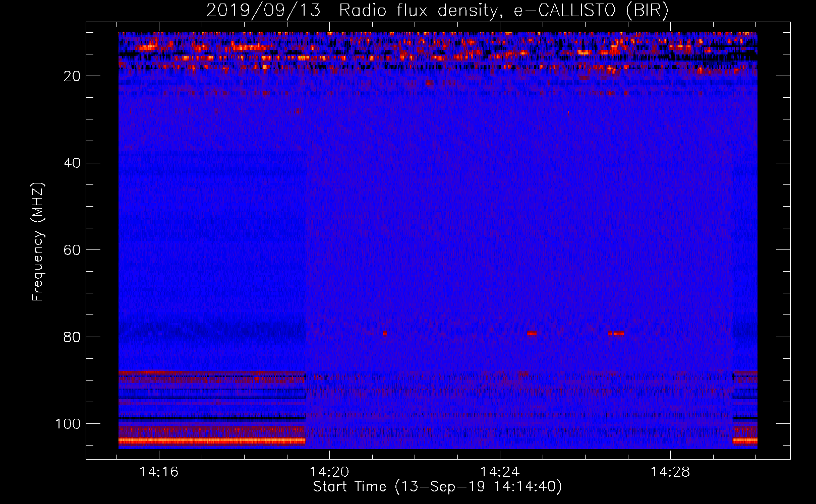Click the red burst at 80 MHz near 14:27

click(x=616, y=333)
